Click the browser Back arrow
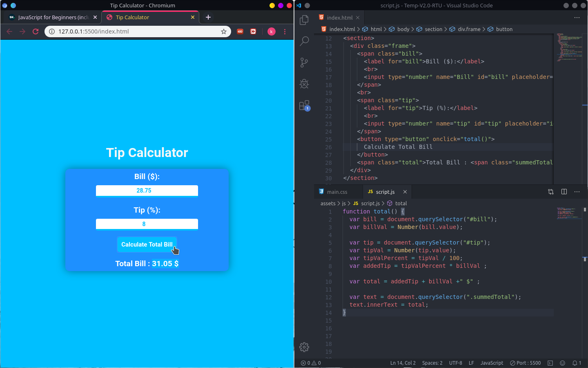This screenshot has height=368, width=588. point(9,31)
